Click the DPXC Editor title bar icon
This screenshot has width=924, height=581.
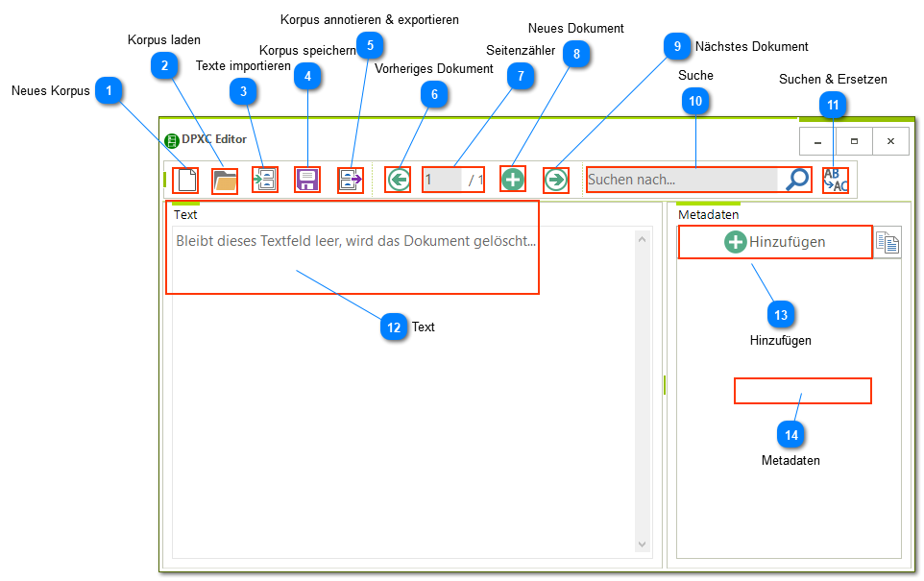click(x=172, y=140)
